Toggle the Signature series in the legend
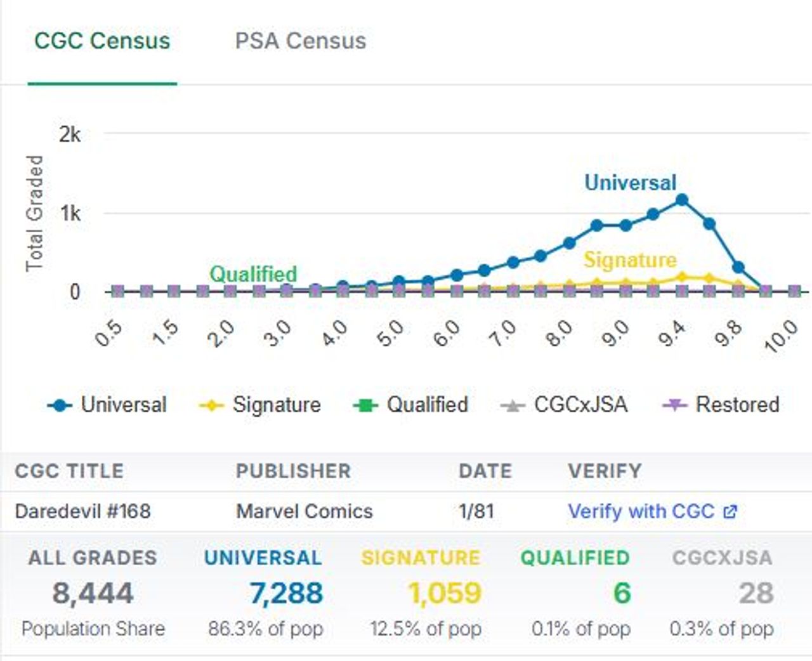Screen dimensions: 812x661 click(x=277, y=405)
